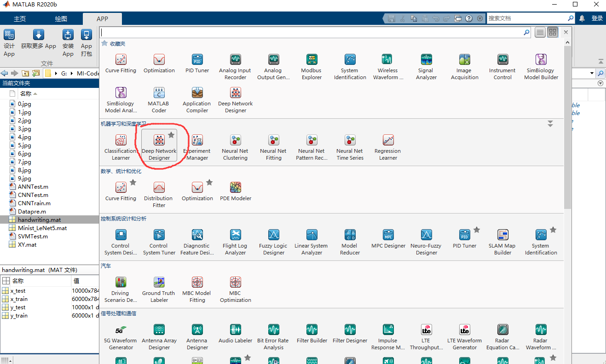606x364 pixels.
Task: Open the notifications bell icon
Action: (582, 18)
